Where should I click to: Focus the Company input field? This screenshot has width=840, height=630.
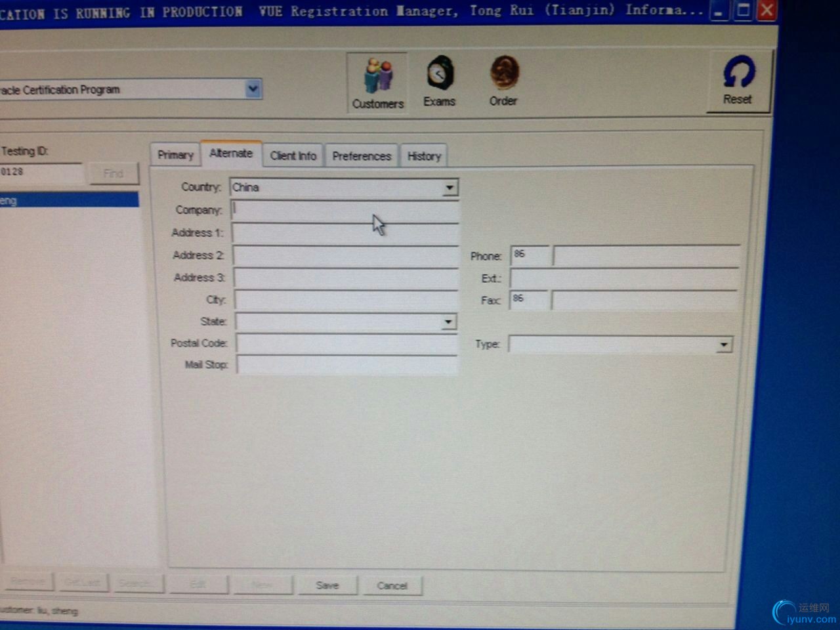click(345, 211)
